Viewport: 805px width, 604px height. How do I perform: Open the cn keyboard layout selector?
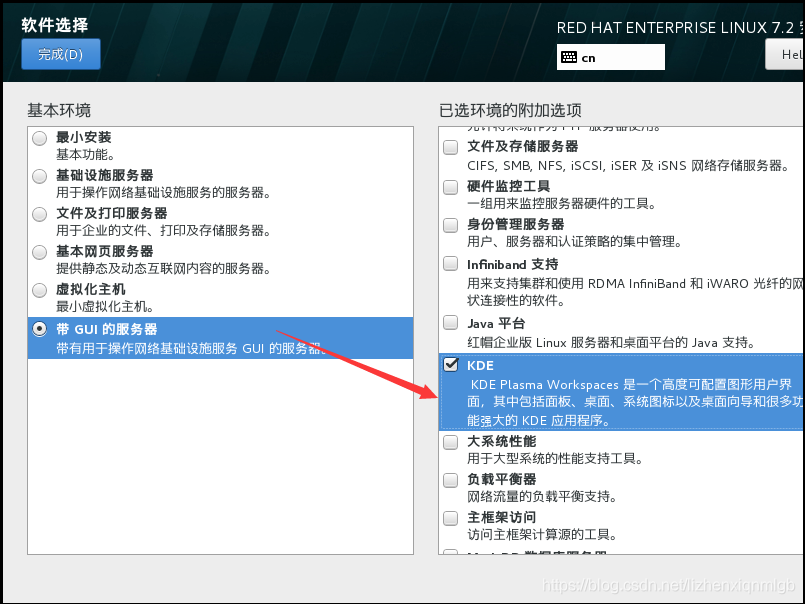(x=610, y=57)
